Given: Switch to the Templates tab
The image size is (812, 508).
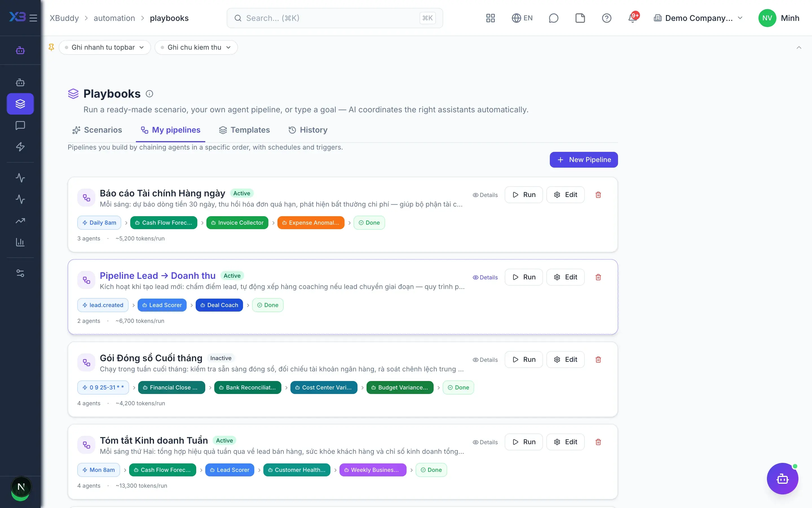Looking at the screenshot, I should coord(244,130).
